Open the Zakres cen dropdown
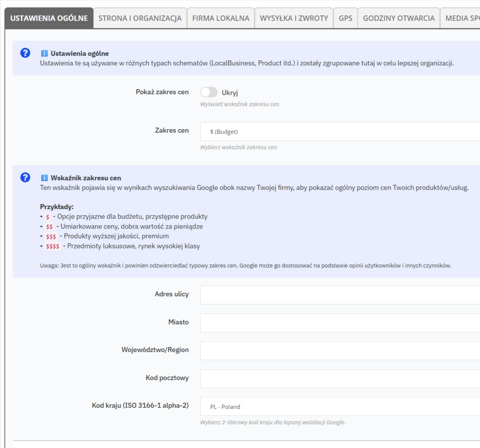 tap(339, 131)
